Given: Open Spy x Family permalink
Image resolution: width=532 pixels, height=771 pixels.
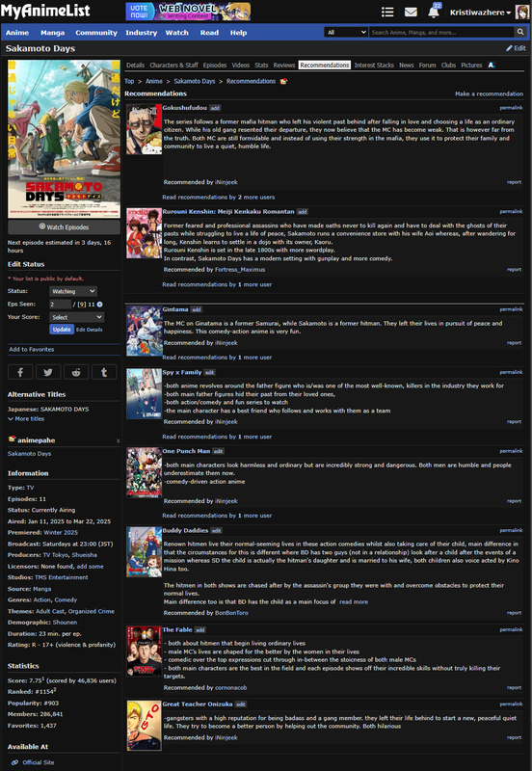Looking at the screenshot, I should (x=512, y=372).
